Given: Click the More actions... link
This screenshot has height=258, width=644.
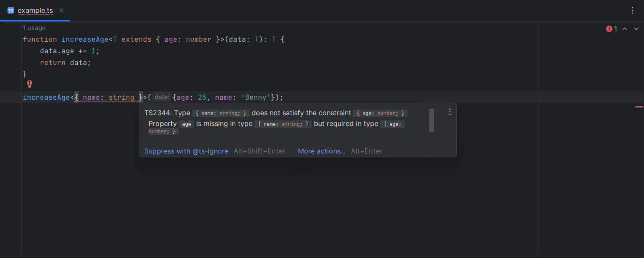Looking at the screenshot, I should coord(322,151).
